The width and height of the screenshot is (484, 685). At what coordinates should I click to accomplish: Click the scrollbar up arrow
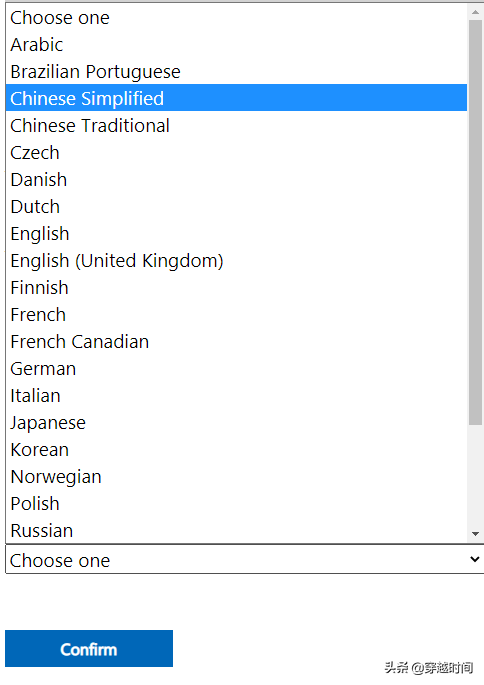(475, 13)
